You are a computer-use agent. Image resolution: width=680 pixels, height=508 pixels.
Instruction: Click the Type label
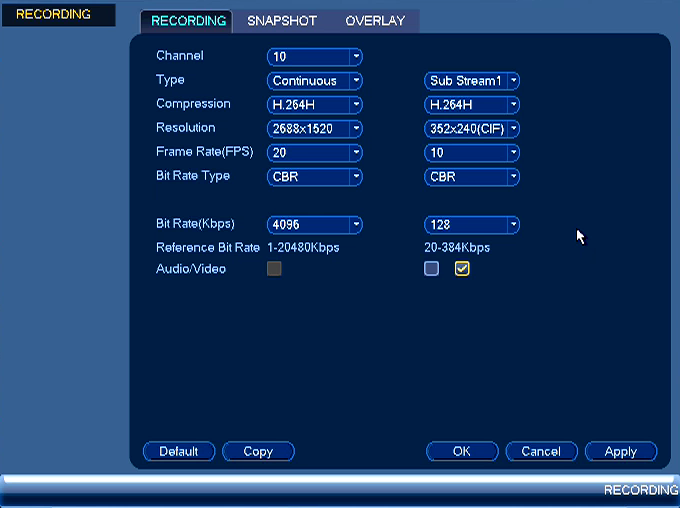tap(170, 80)
